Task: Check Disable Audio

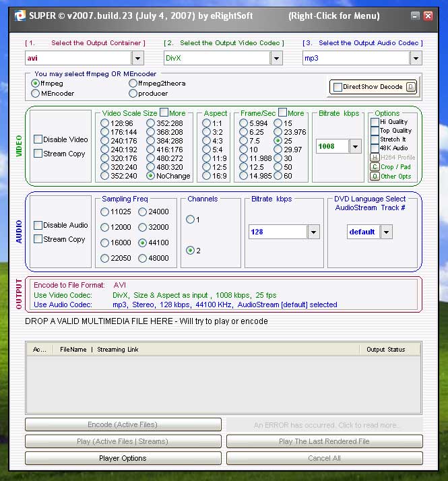Action: [x=38, y=225]
